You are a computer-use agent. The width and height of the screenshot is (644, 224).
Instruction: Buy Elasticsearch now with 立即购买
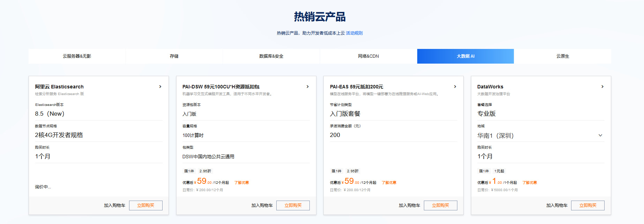click(x=146, y=205)
